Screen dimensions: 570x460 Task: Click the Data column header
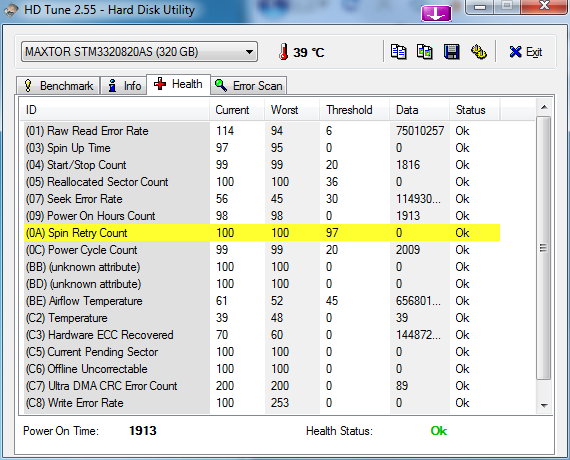pos(420,110)
